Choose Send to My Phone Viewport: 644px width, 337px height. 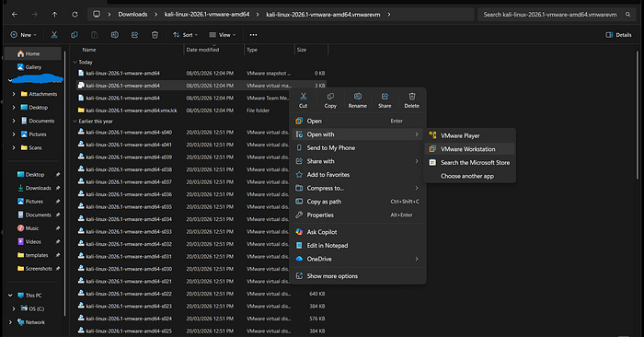357,148
